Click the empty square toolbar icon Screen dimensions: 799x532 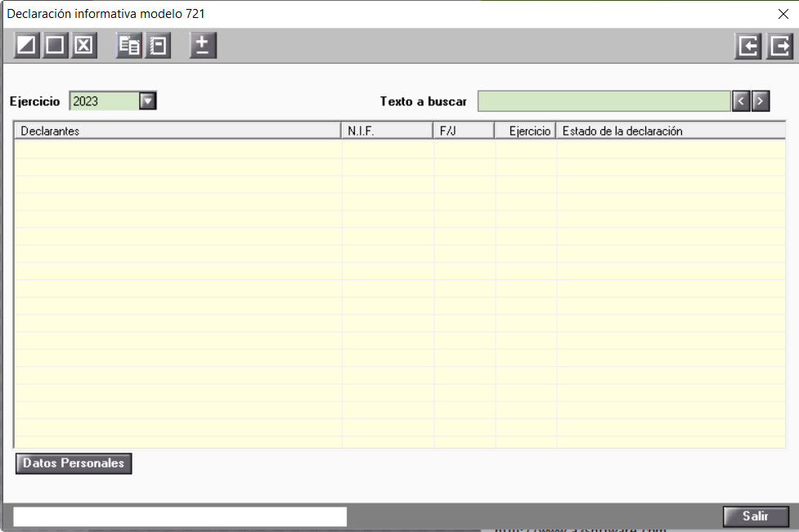(55, 46)
